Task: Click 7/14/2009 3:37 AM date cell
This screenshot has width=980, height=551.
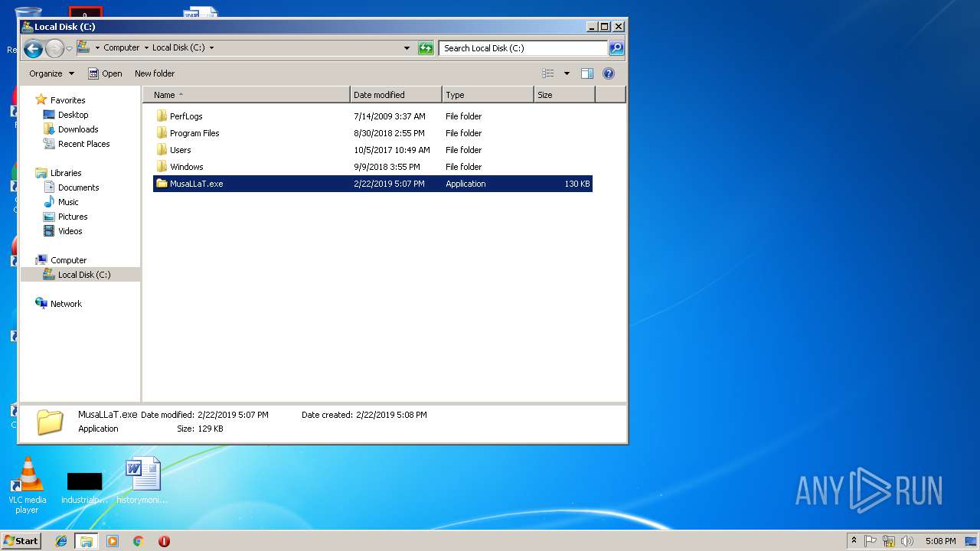Action: [x=389, y=116]
